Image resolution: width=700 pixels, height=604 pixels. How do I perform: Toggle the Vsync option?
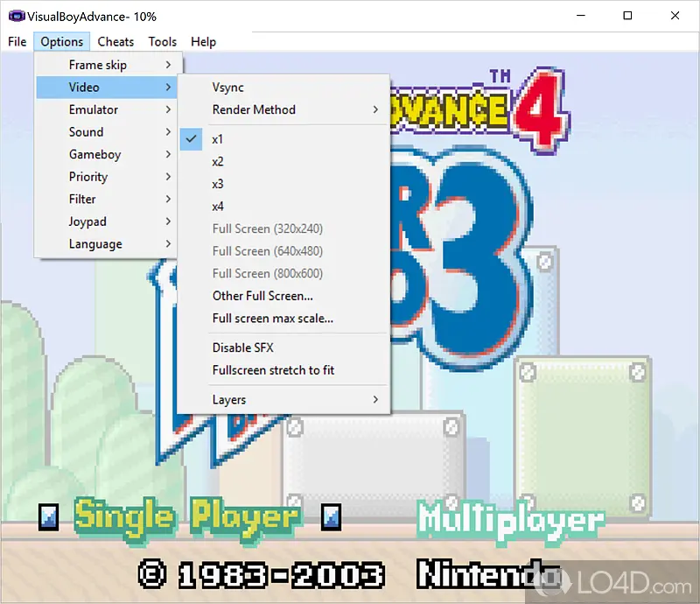point(228,88)
